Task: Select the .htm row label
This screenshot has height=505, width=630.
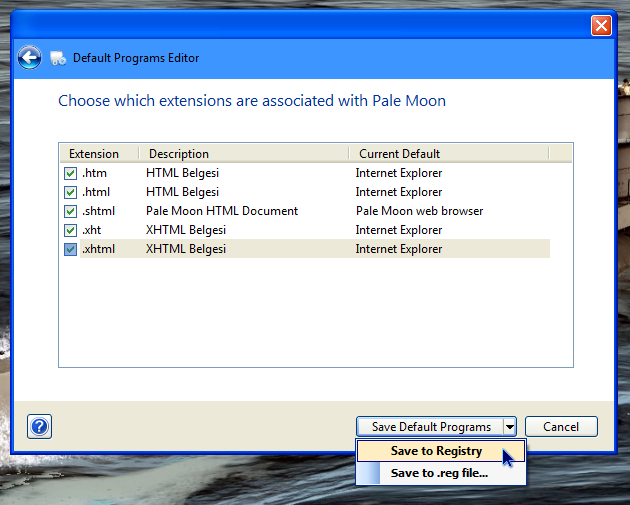Action: pyautogui.click(x=94, y=173)
